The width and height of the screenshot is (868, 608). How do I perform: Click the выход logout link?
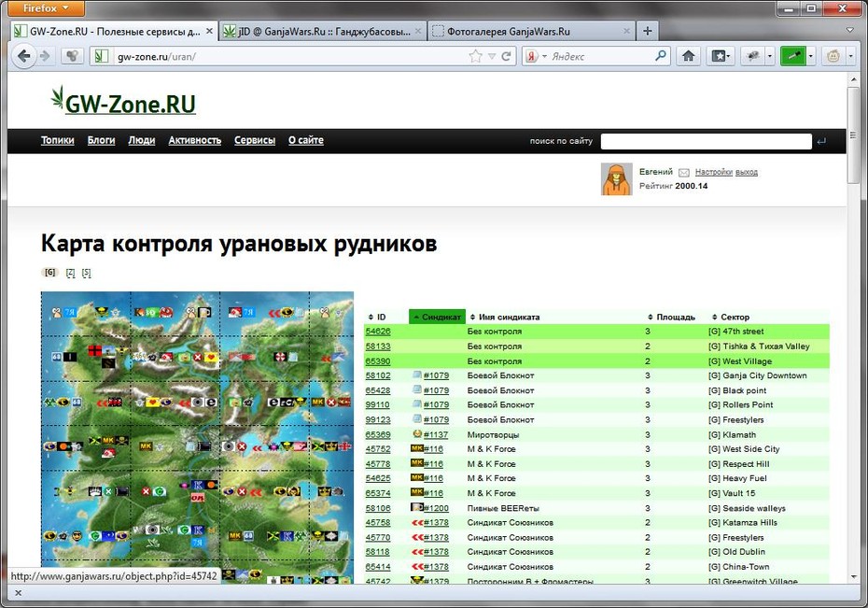pyautogui.click(x=747, y=172)
